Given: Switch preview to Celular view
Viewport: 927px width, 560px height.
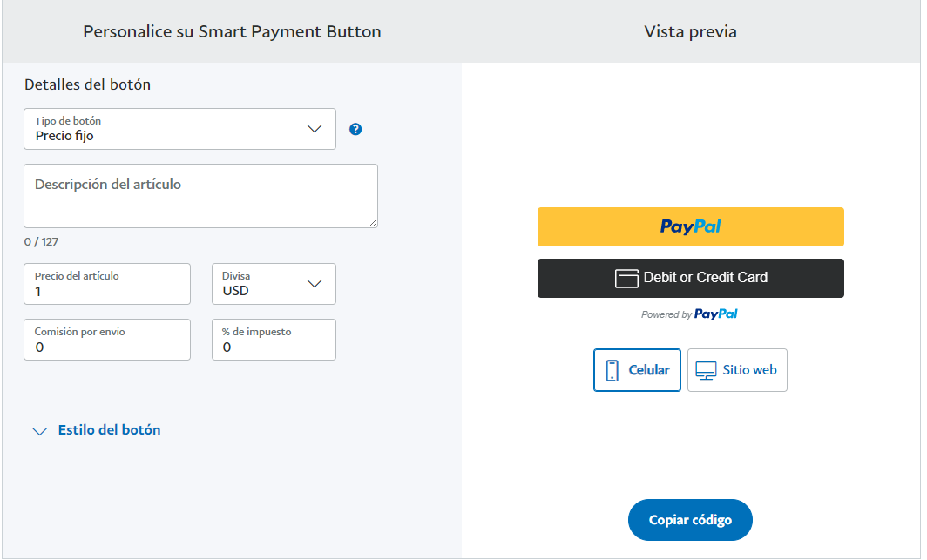Looking at the screenshot, I should tap(638, 370).
